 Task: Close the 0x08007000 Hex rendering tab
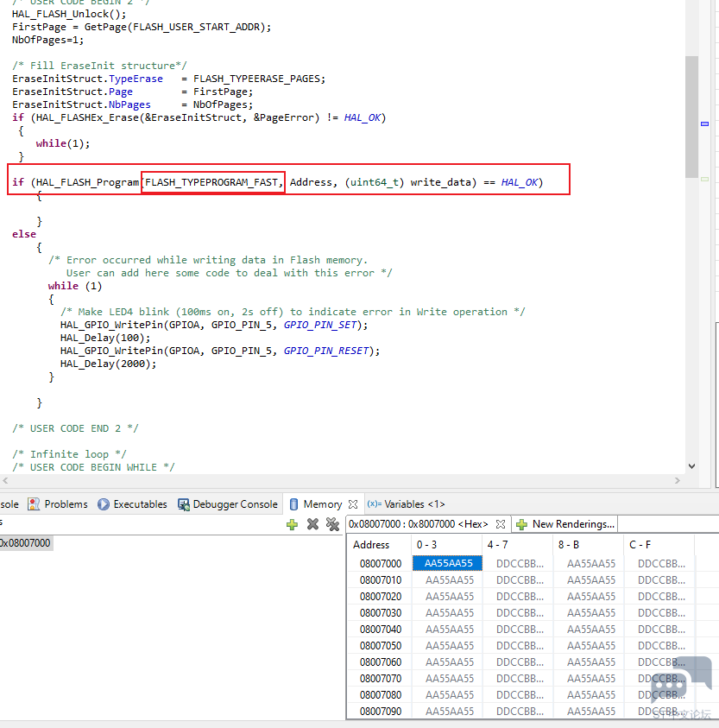pyautogui.click(x=501, y=524)
